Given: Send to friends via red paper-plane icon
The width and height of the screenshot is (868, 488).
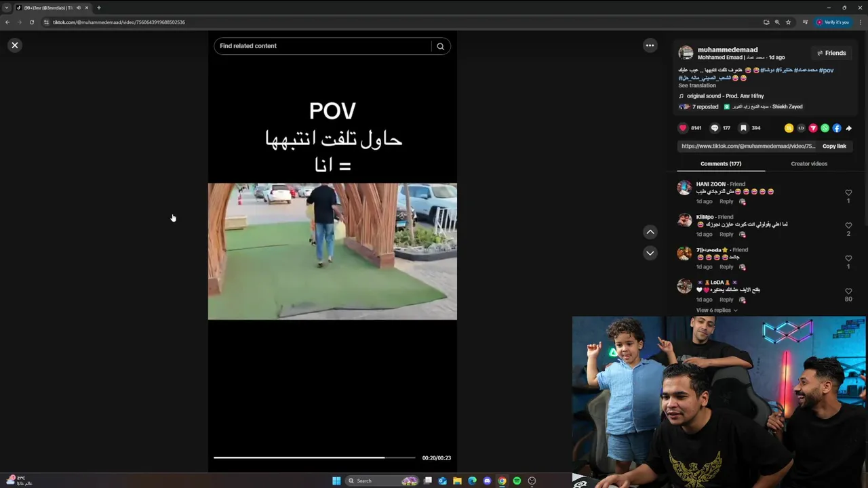Looking at the screenshot, I should (813, 127).
